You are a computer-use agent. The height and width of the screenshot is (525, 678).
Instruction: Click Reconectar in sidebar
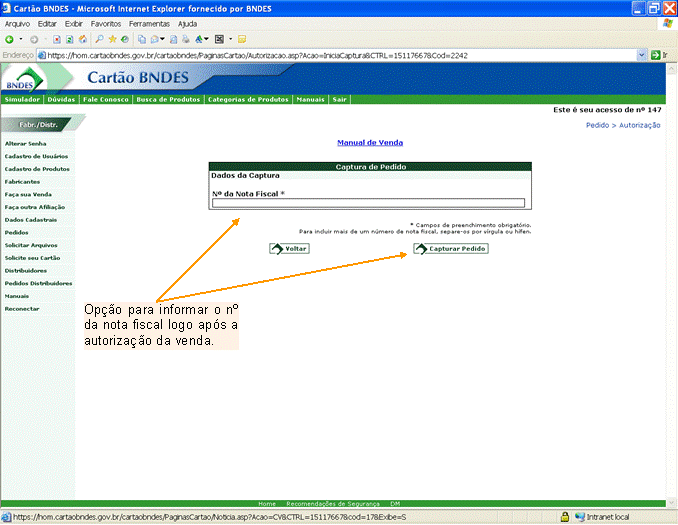(x=22, y=309)
